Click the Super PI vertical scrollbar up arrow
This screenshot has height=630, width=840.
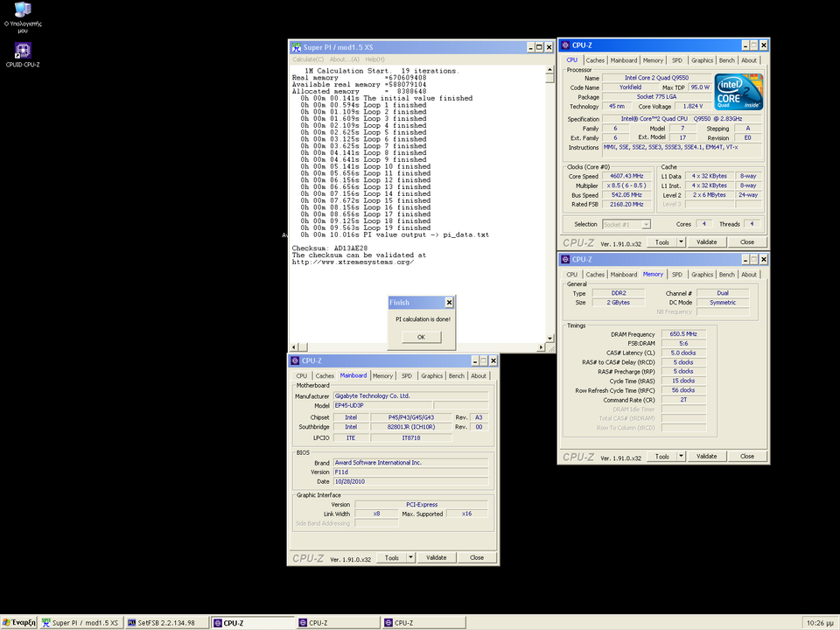point(549,70)
